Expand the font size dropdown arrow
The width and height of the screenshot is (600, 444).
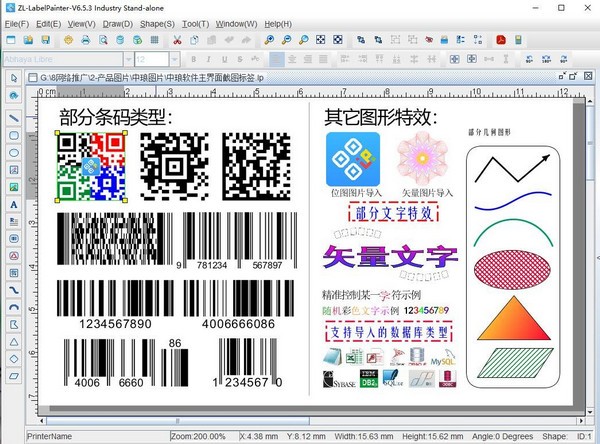click(x=174, y=59)
